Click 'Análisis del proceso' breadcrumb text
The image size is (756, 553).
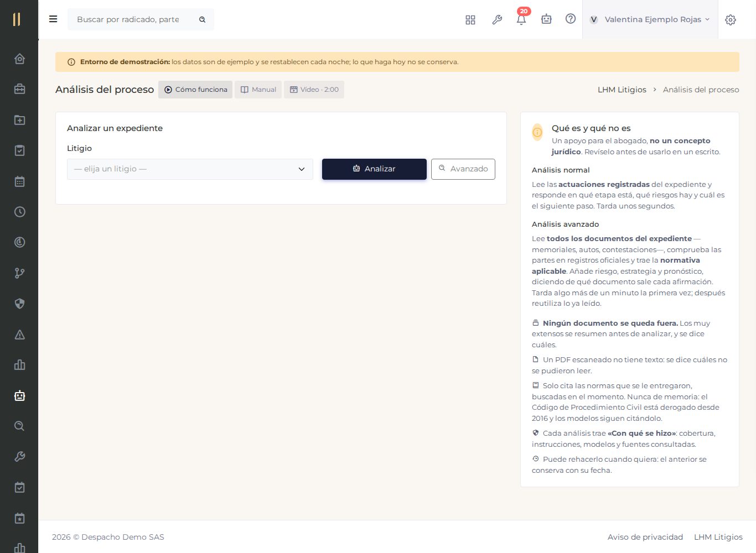(701, 90)
